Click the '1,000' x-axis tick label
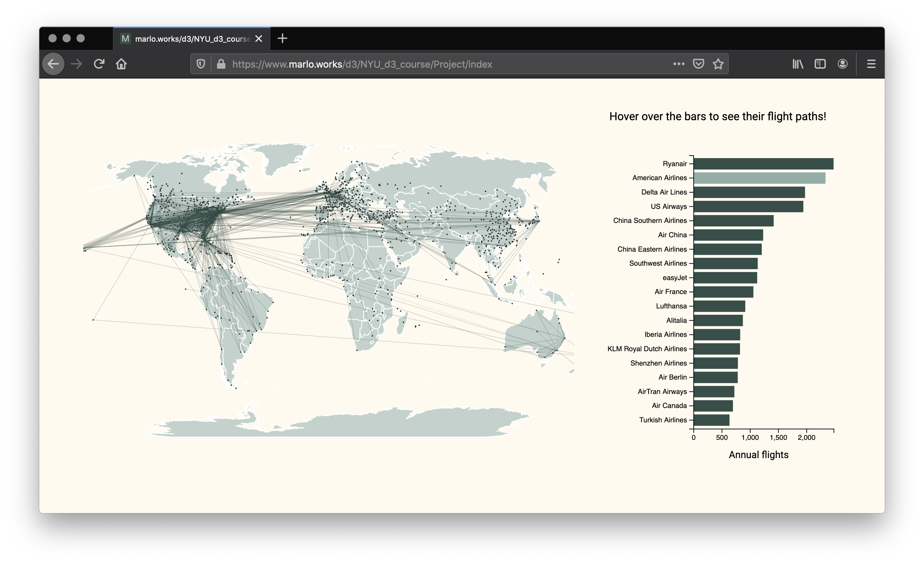Screen dimensions: 924x565 [x=750, y=438]
